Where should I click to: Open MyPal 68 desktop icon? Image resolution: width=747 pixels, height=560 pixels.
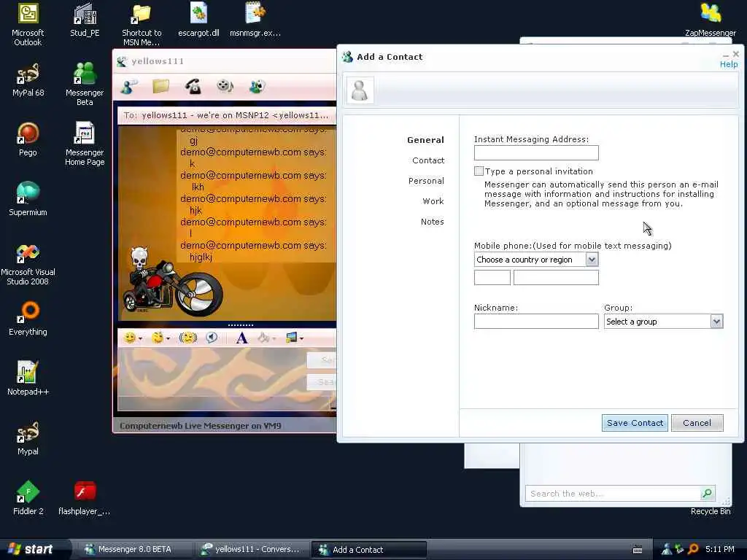pos(28,80)
